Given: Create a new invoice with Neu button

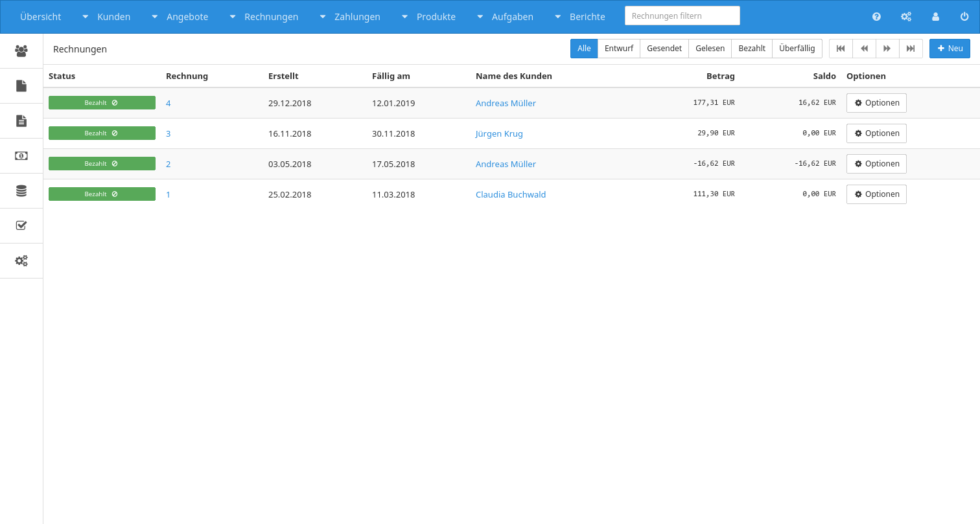Looking at the screenshot, I should [949, 49].
